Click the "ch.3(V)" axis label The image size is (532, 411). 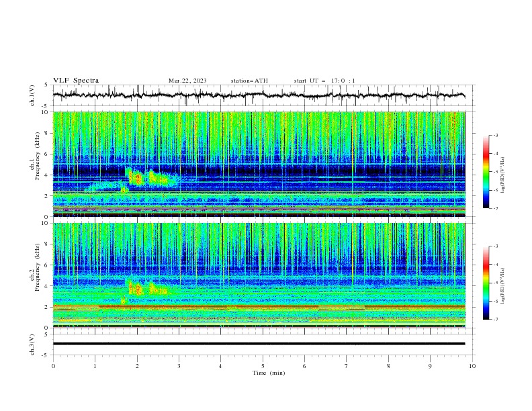tap(32, 345)
